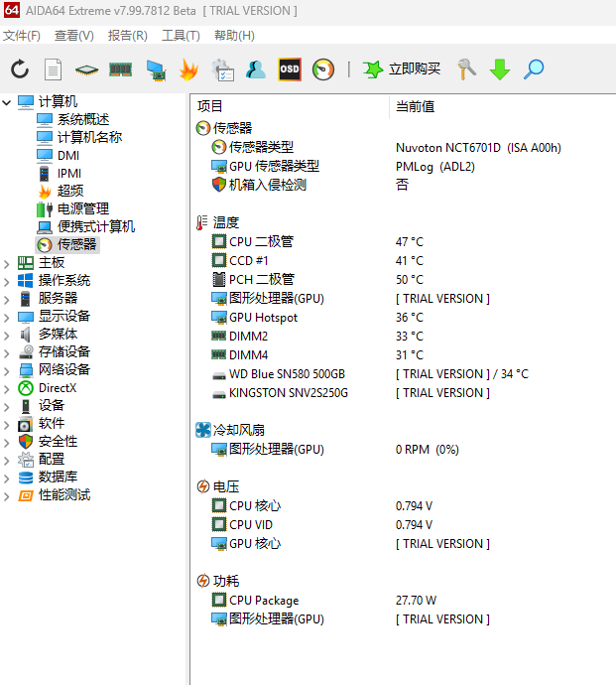The width and height of the screenshot is (616, 685).
Task: Open the CPU chip toolbar icon
Action: click(x=86, y=69)
